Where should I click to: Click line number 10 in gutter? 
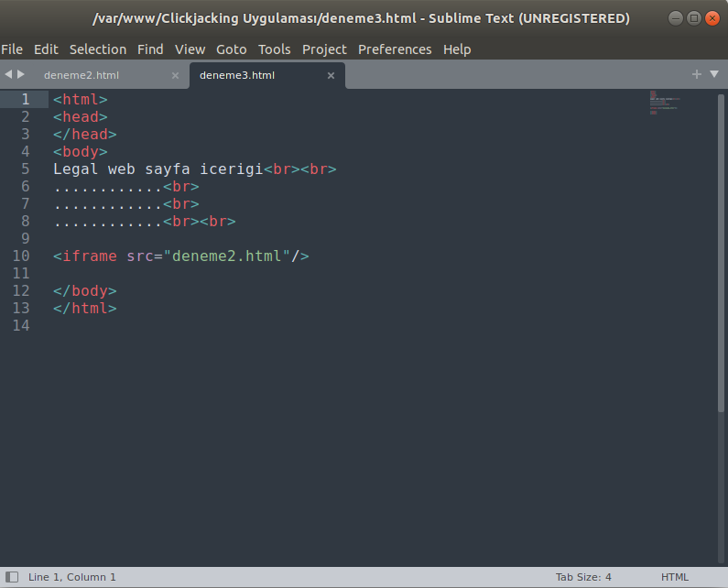(x=21, y=256)
